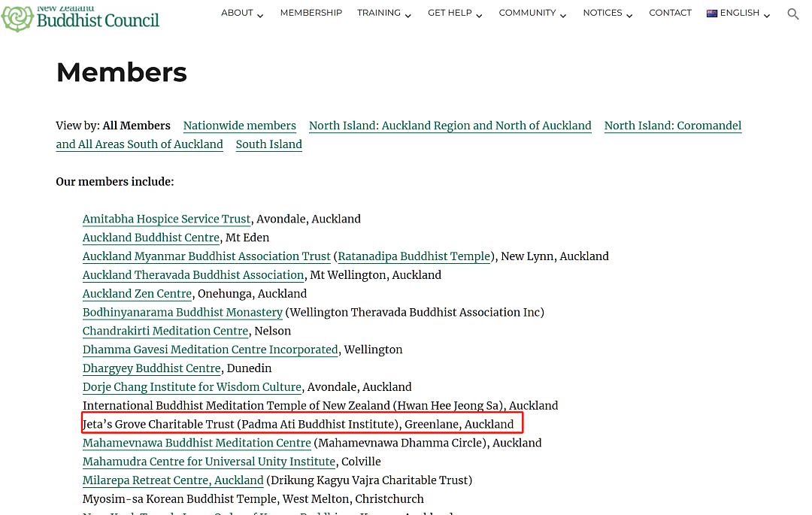The width and height of the screenshot is (812, 515).
Task: Select the English language menu item
Action: [x=740, y=13]
